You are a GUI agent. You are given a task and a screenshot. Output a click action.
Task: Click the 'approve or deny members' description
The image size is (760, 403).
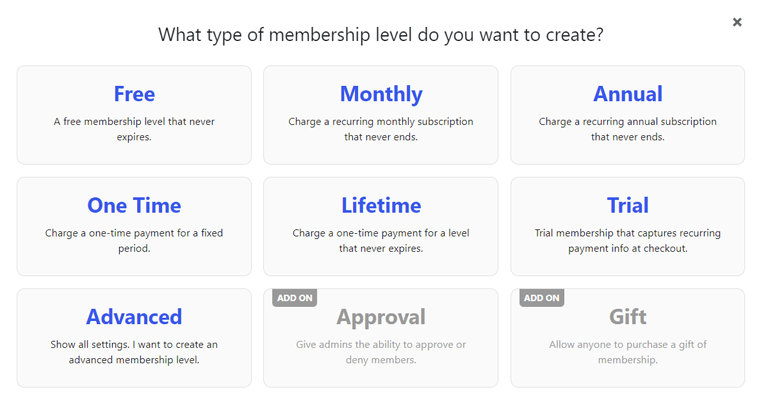coord(381,352)
